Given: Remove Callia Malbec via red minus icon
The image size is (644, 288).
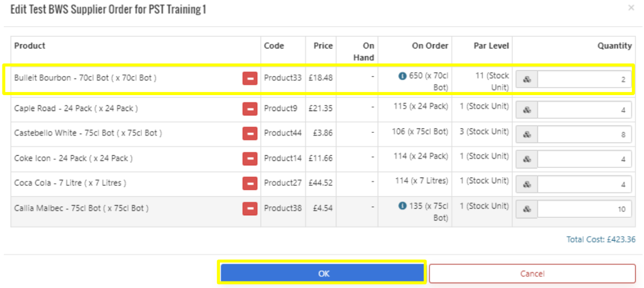Looking at the screenshot, I should coord(249,208).
